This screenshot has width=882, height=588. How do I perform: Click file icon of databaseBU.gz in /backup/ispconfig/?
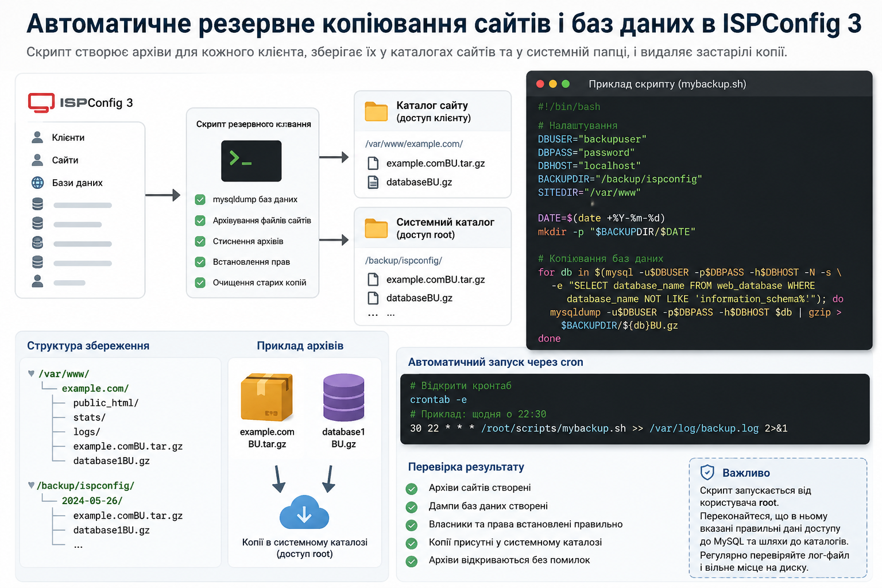pos(373,298)
